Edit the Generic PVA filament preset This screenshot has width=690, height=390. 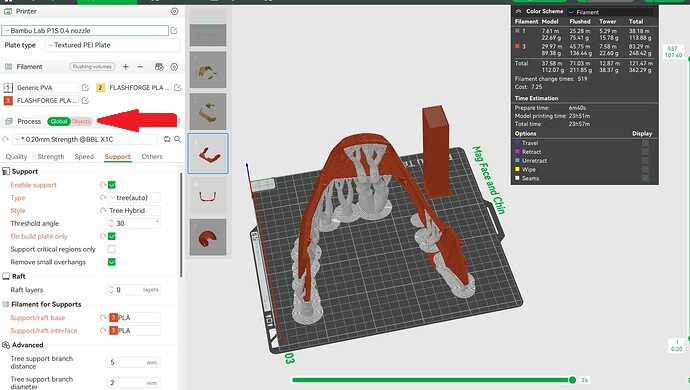(85, 88)
